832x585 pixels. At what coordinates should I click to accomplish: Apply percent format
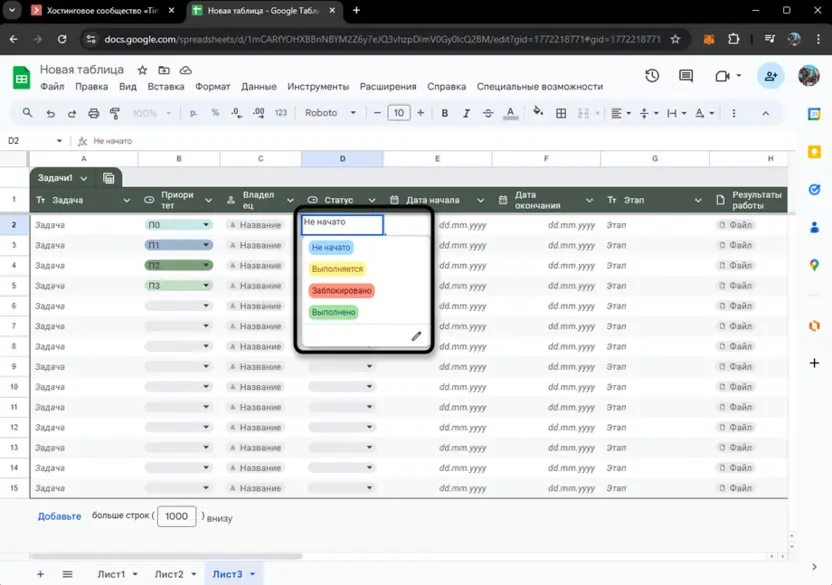point(215,113)
